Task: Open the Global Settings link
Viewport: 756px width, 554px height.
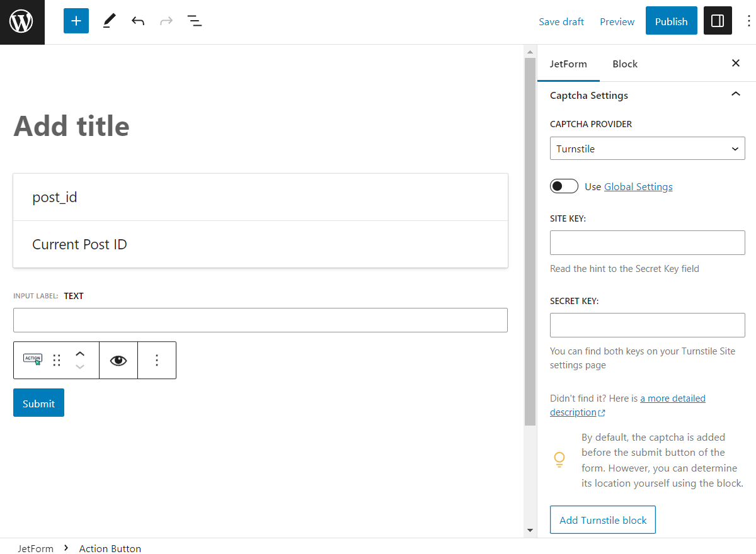Action: pyautogui.click(x=638, y=186)
